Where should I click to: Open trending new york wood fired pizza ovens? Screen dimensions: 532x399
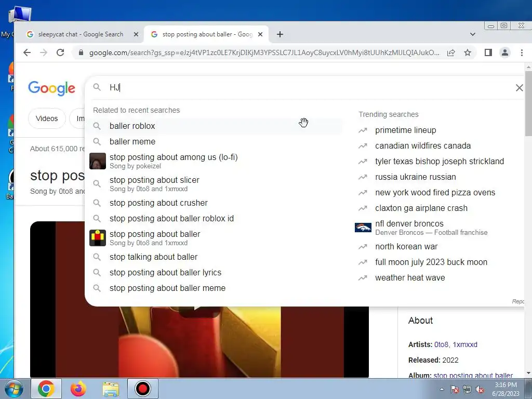(435, 192)
